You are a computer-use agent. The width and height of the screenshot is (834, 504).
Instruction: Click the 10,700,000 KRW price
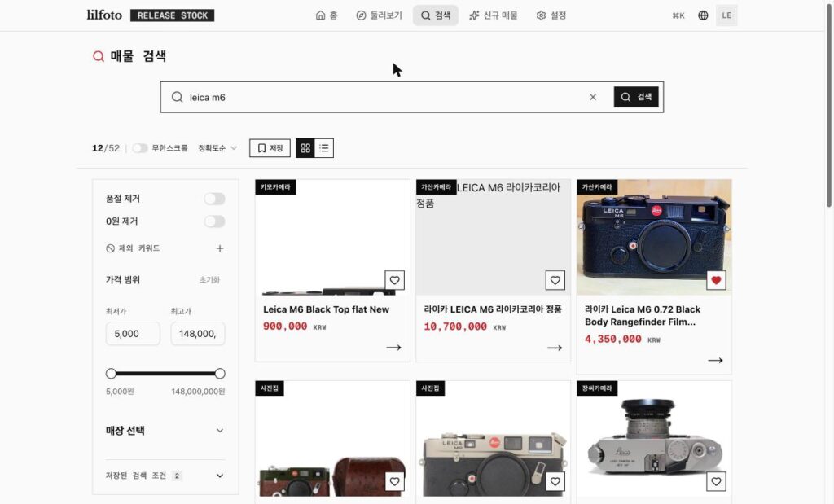coord(464,327)
